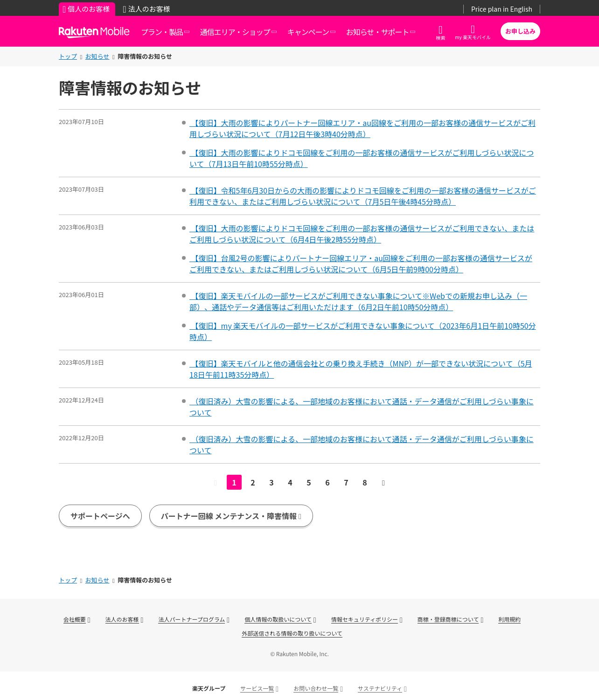Open お問い合わせ一覧 link
Screen dimensions: 599x700
[316, 689]
